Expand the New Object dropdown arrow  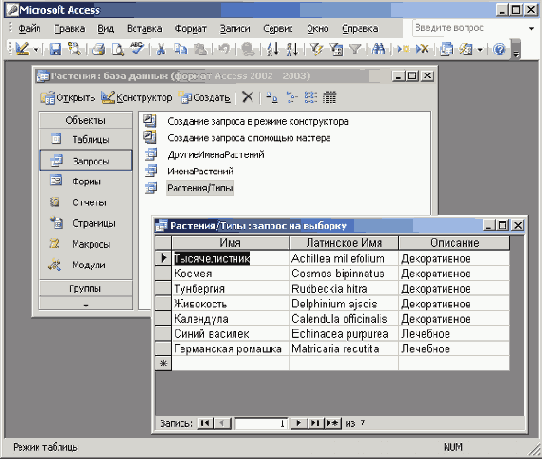(x=480, y=49)
